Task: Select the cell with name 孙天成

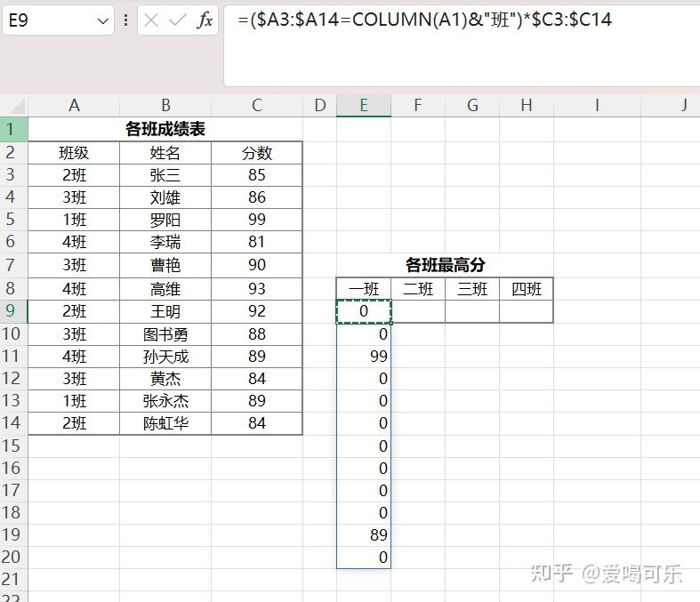Action: point(165,357)
